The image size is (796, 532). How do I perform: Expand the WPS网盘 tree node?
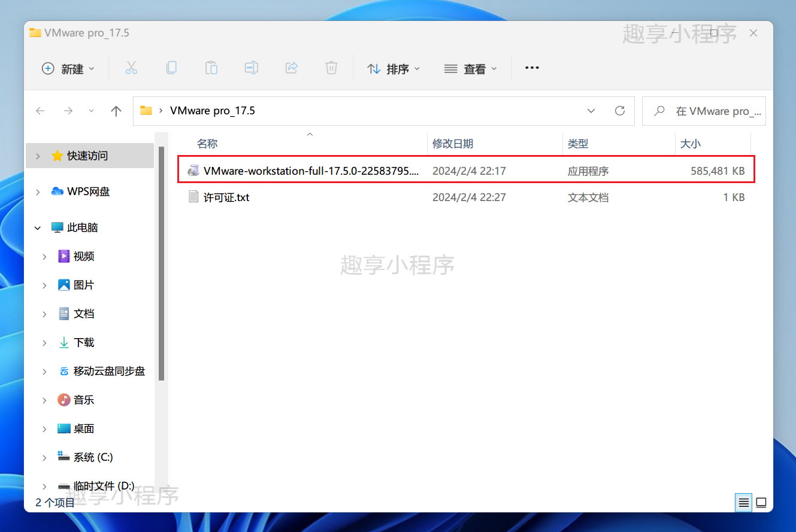pyautogui.click(x=38, y=191)
